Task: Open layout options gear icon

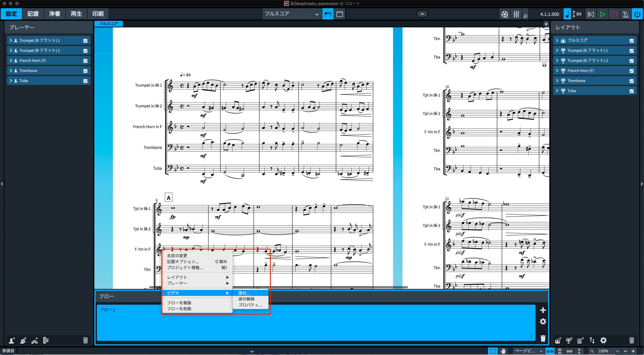Action: (603, 340)
